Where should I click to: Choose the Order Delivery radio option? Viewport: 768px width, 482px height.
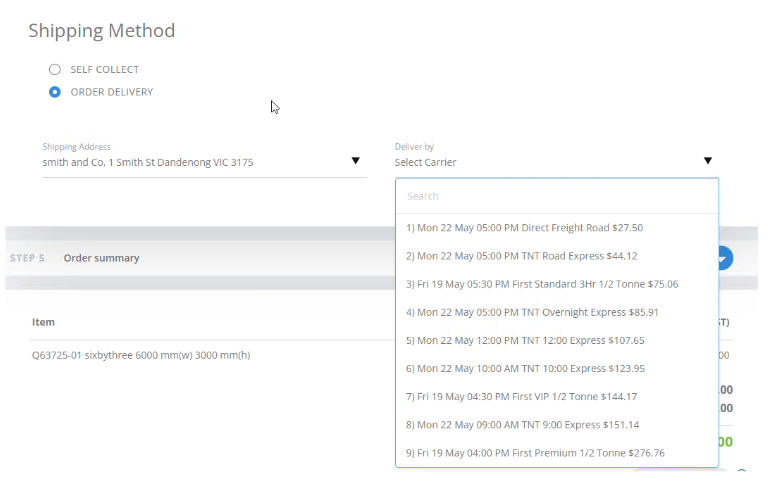55,92
